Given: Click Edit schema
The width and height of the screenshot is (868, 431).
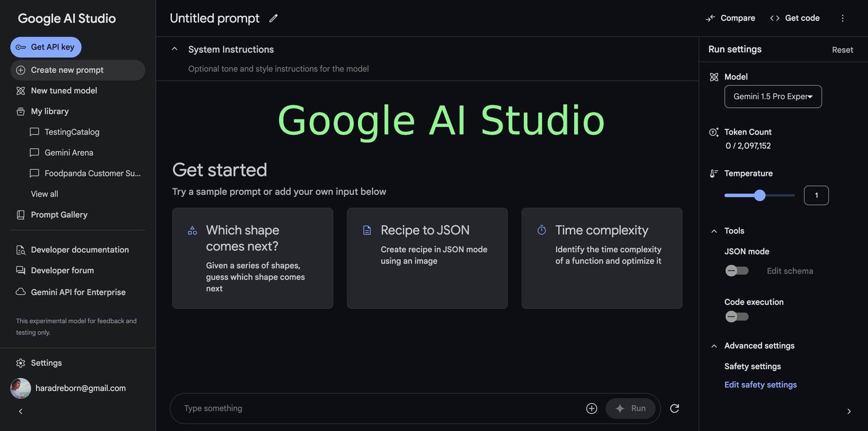Looking at the screenshot, I should tap(790, 271).
